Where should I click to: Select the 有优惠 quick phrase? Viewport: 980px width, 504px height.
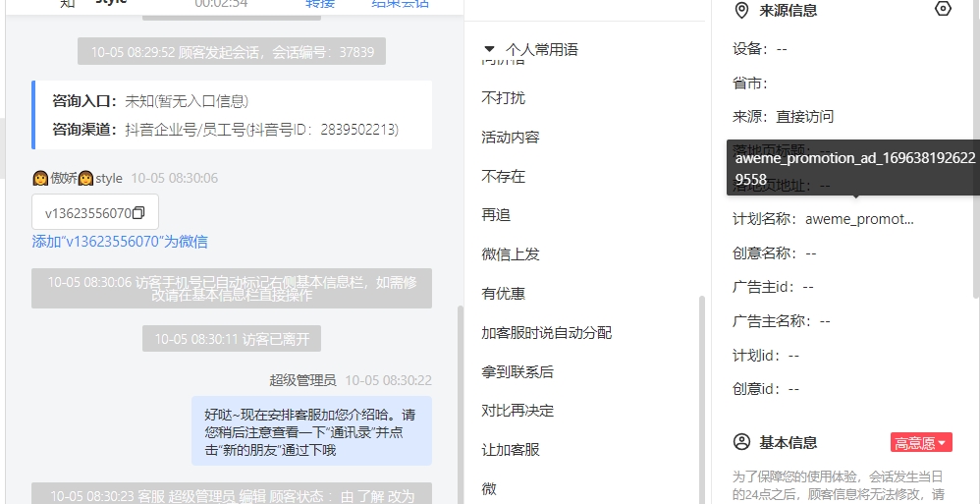click(x=503, y=294)
